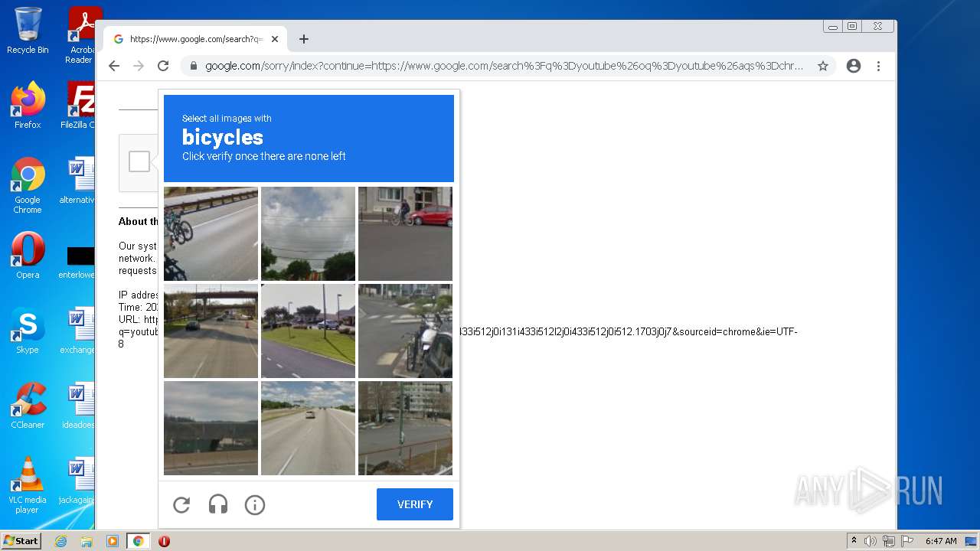The image size is (980, 551).
Task: Reload the Chrome page
Action: point(163,66)
